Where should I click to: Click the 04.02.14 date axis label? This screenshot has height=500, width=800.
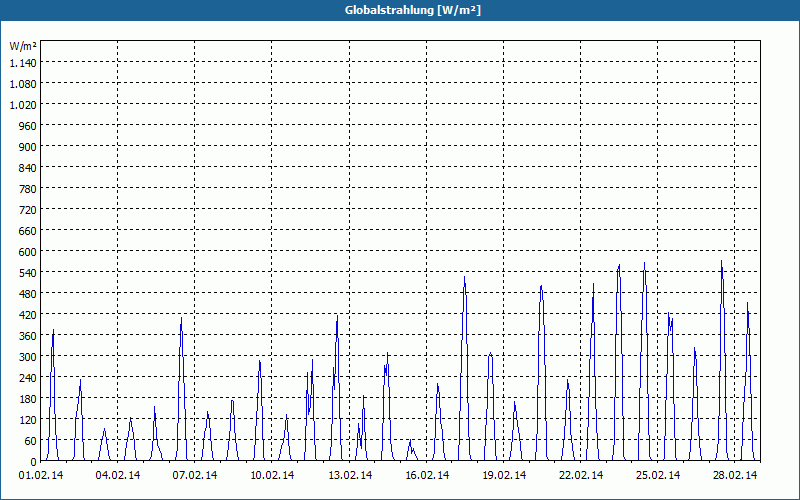pos(118,475)
